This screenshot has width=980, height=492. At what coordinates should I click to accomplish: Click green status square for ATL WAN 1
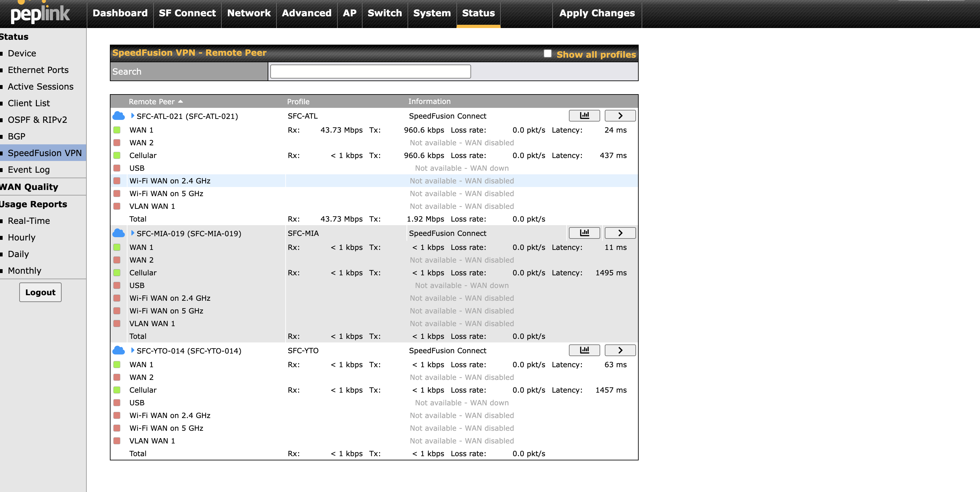pyautogui.click(x=117, y=130)
